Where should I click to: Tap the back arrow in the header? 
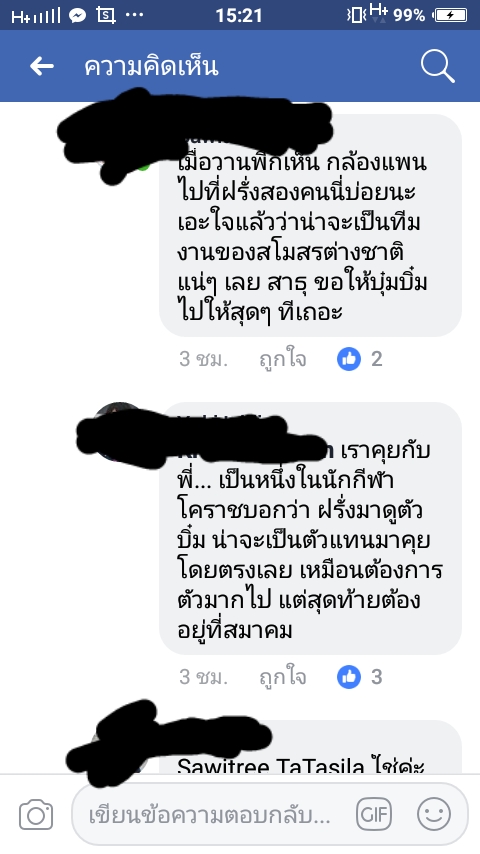(42, 66)
